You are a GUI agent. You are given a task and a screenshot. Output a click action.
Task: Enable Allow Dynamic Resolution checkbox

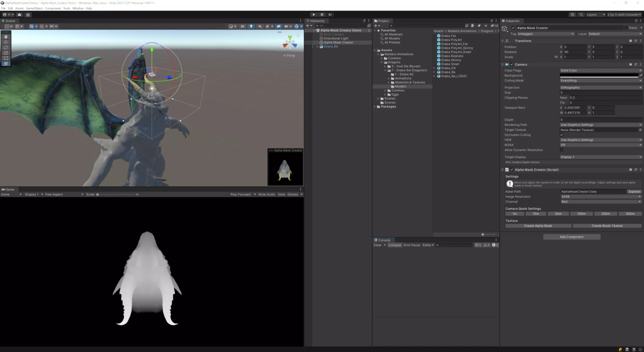coord(562,150)
